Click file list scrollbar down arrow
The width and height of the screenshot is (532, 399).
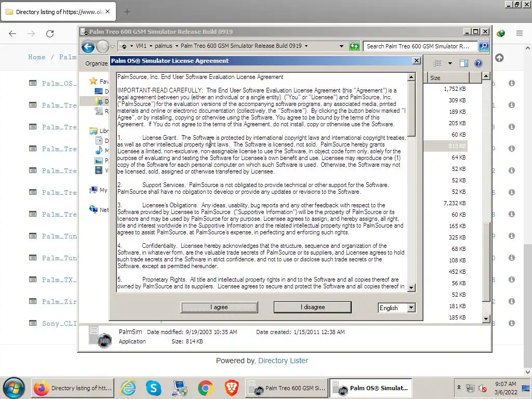pos(486,318)
